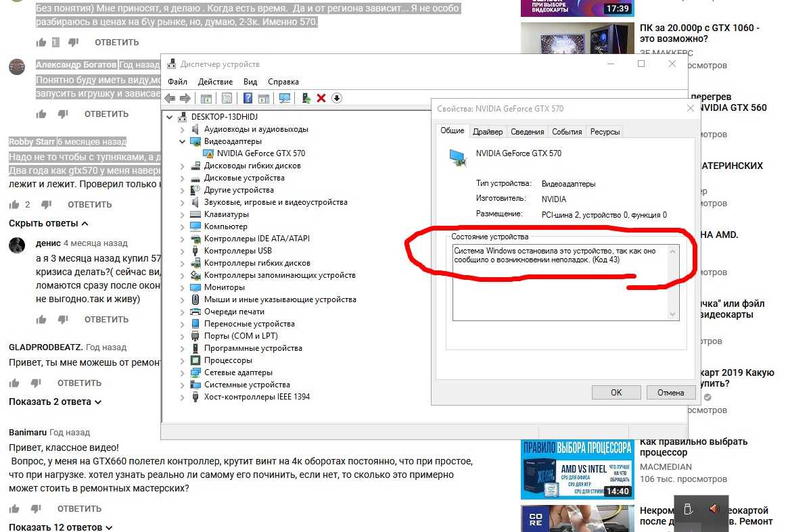Open the ПК за 20.000р GTX 1060 video thumbnail

pyautogui.click(x=577, y=38)
